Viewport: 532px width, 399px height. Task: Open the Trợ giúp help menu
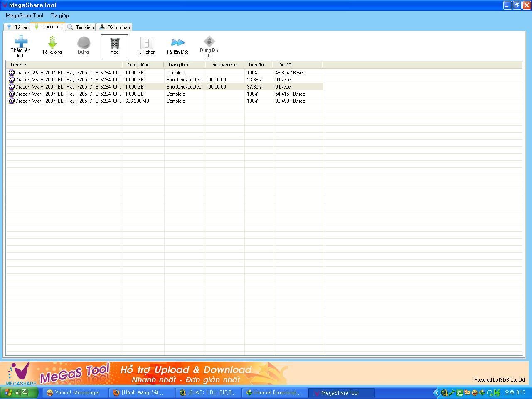pyautogui.click(x=60, y=15)
